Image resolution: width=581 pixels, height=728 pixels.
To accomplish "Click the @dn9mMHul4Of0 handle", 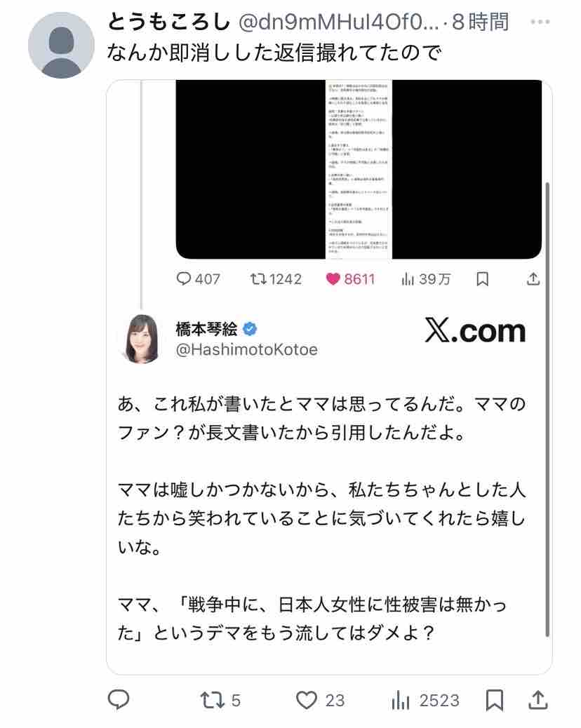I will click(x=339, y=22).
